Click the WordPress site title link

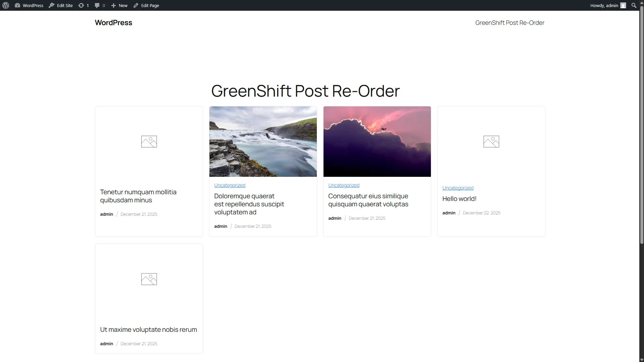click(x=113, y=22)
